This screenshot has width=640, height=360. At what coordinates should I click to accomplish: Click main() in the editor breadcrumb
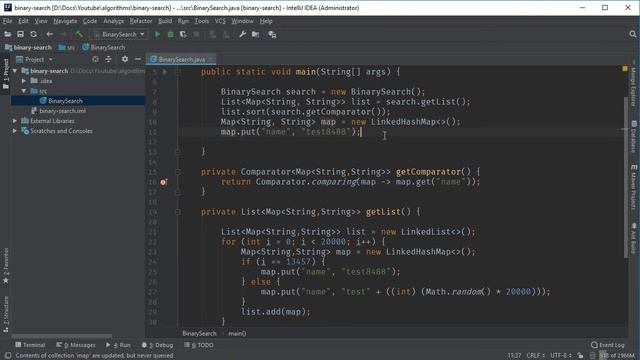pos(237,333)
